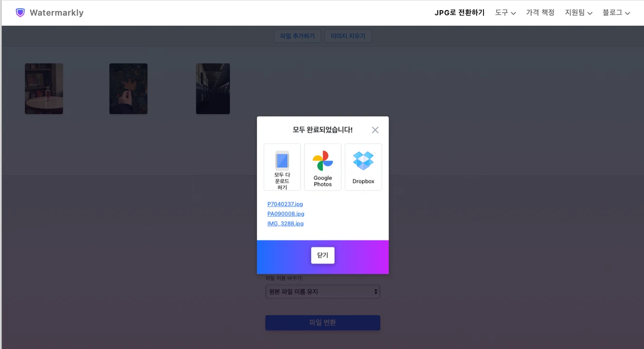
Task: Click the '이미지 지우기' button
Action: [348, 35]
